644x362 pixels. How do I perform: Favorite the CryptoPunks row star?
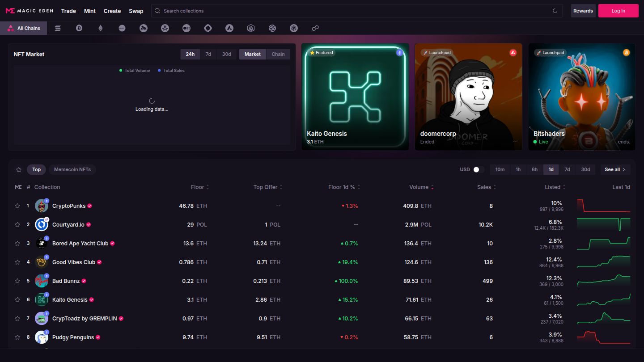point(17,206)
